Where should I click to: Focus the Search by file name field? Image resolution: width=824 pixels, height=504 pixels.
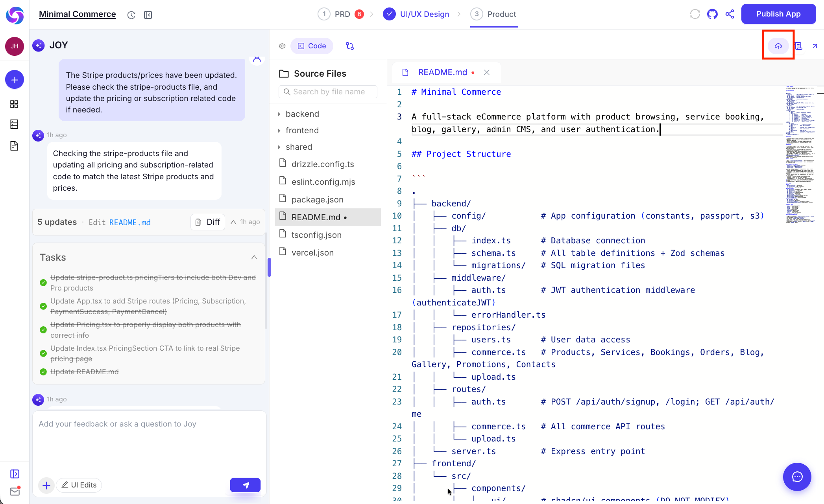pyautogui.click(x=328, y=92)
